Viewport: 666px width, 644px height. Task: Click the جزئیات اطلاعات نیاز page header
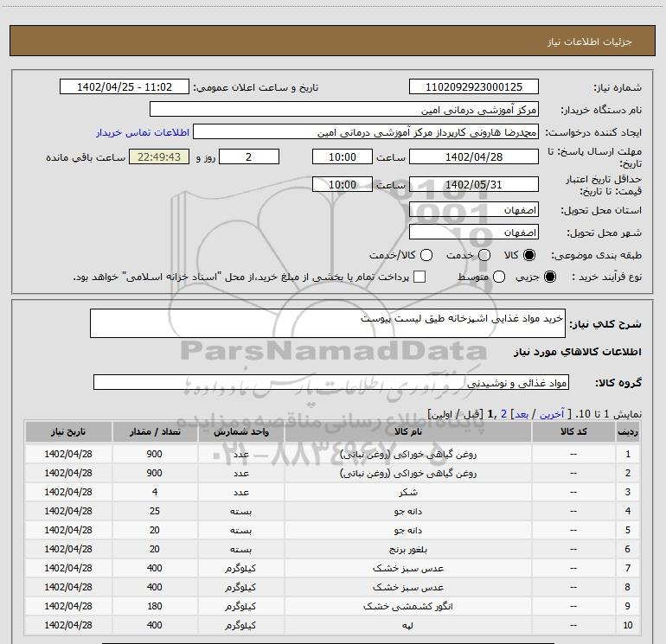(590, 41)
